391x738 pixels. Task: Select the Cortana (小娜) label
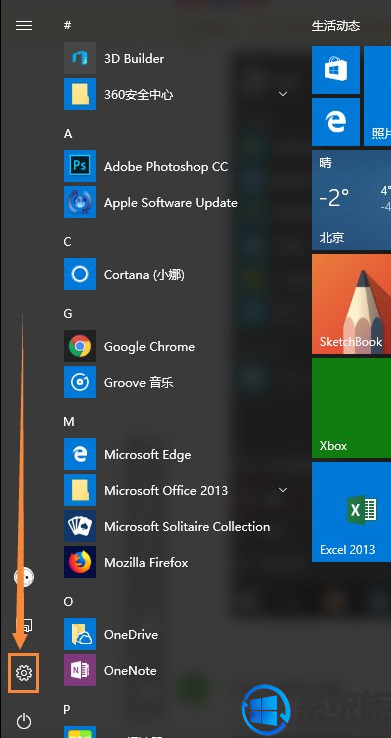(x=144, y=274)
